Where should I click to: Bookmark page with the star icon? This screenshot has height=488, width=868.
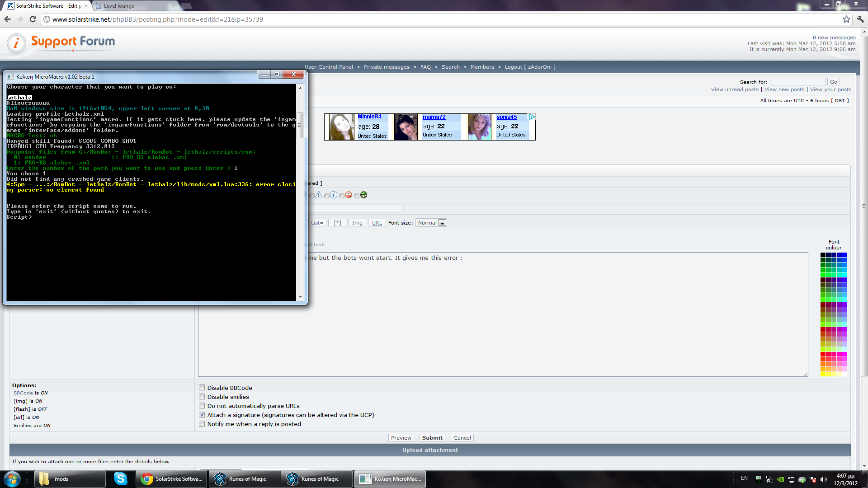846,19
